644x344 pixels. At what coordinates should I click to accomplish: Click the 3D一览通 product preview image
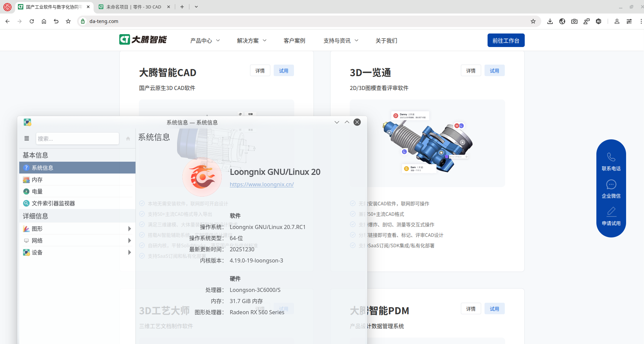click(427, 143)
